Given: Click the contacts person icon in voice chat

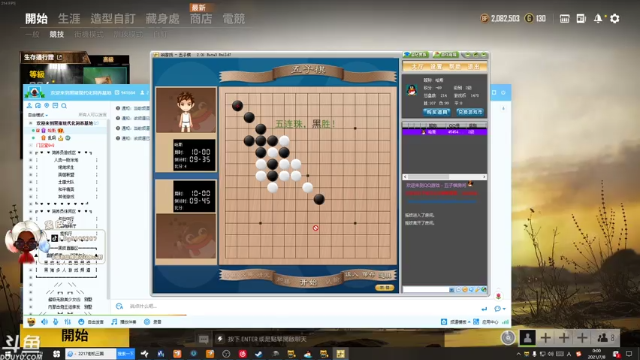Looking at the screenshot, I should point(29,106).
